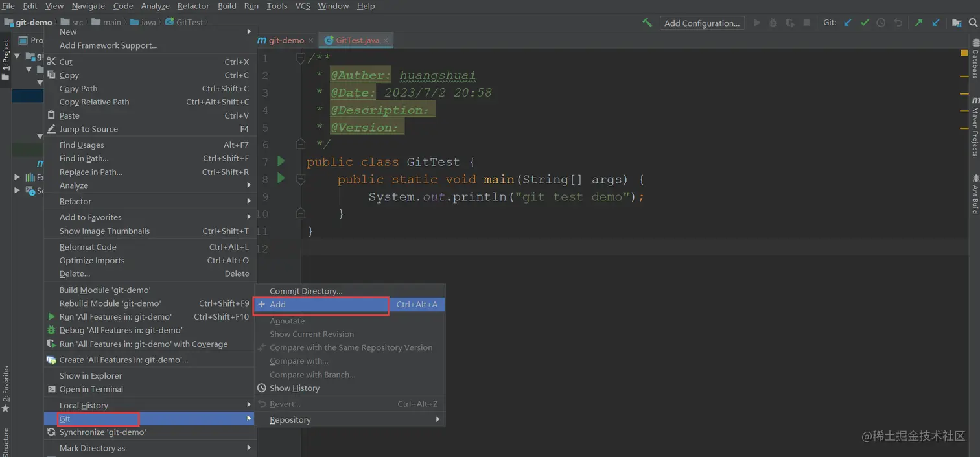
Task: Collapse the javadoc comment fold marker on line 1
Action: (x=301, y=58)
